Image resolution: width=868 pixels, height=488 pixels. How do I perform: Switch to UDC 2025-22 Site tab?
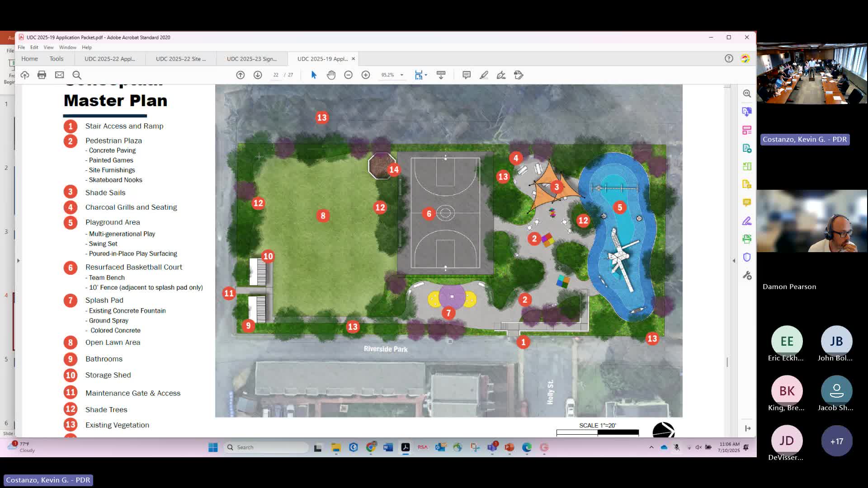pos(181,59)
